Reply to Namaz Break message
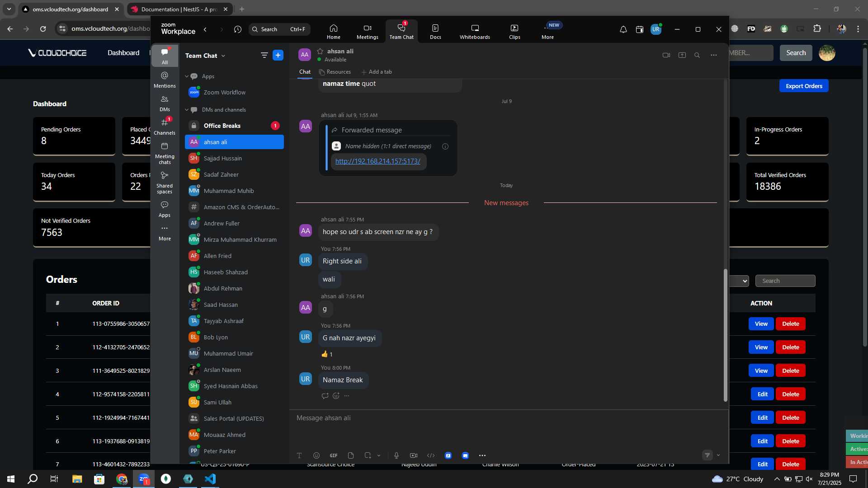Image resolution: width=868 pixels, height=488 pixels. (325, 396)
